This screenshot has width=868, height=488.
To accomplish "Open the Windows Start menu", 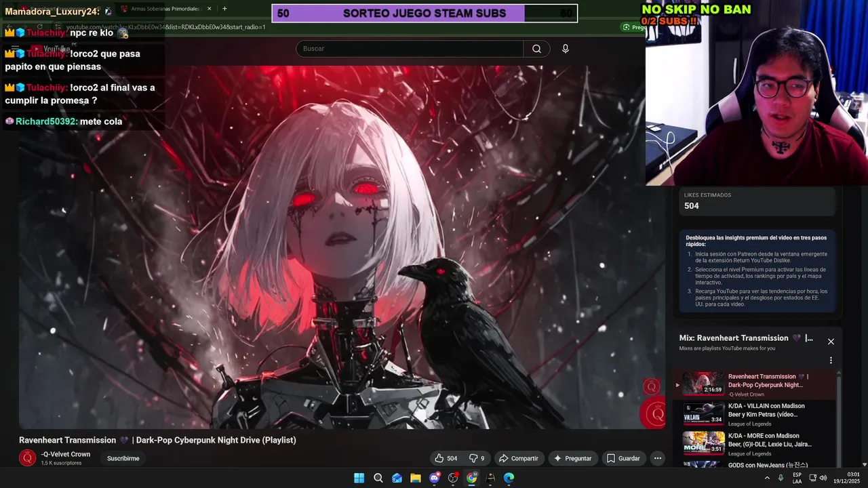I will point(359,478).
